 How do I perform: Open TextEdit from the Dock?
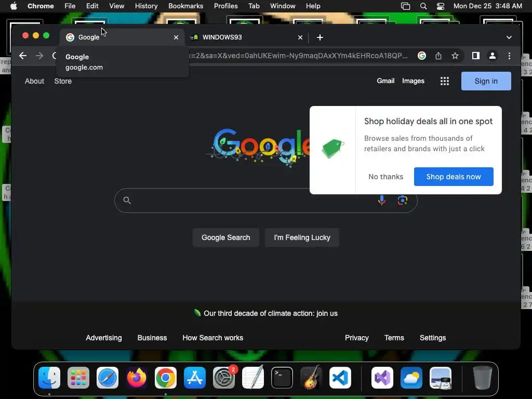click(253, 378)
